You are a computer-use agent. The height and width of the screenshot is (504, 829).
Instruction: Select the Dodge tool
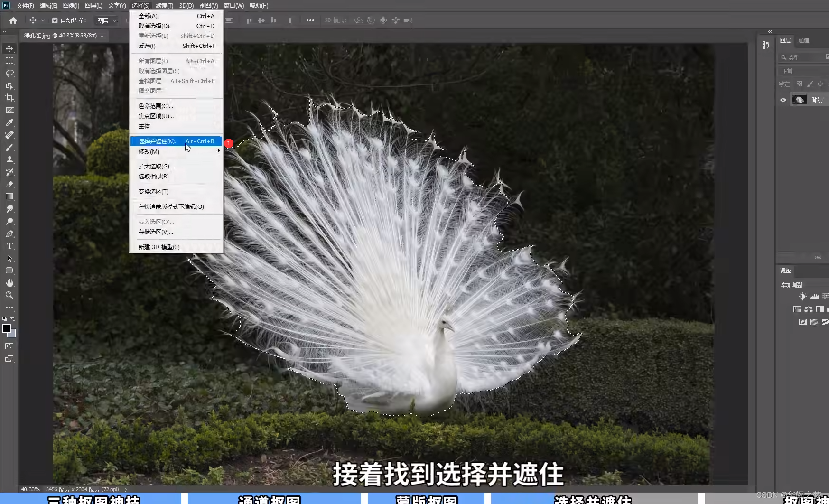[x=9, y=222]
